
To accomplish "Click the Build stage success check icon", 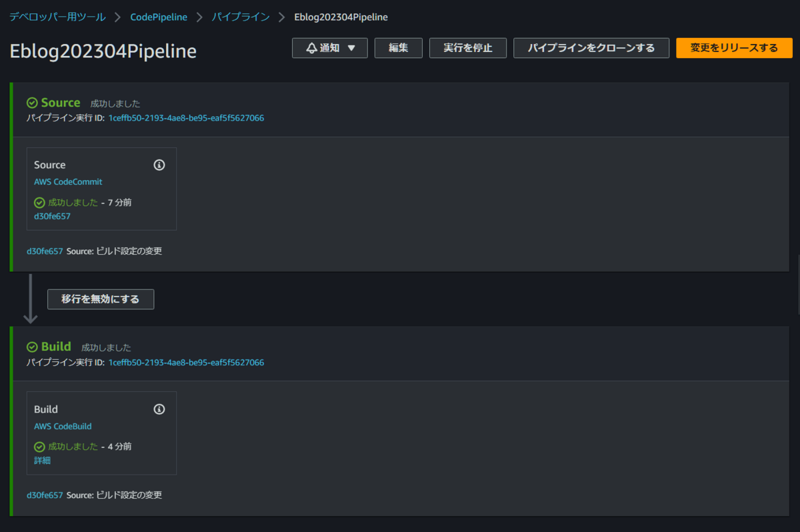I will coord(32,347).
